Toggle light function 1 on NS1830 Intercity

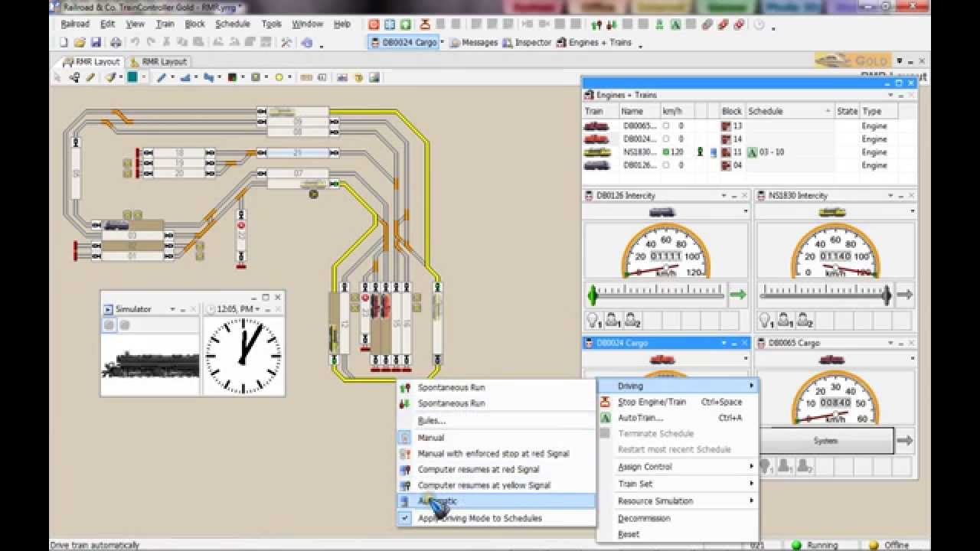point(765,321)
